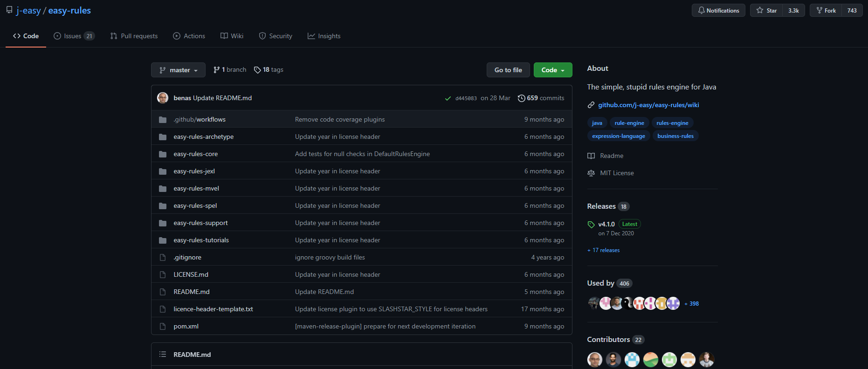868x369 pixels.
Task: View the 743 forks count
Action: (x=852, y=10)
